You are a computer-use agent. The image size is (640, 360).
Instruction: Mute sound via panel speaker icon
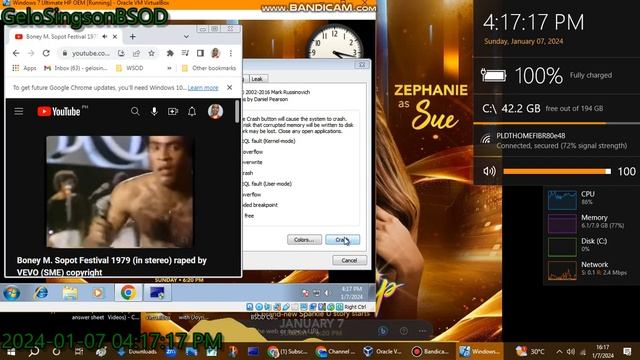pos(489,171)
